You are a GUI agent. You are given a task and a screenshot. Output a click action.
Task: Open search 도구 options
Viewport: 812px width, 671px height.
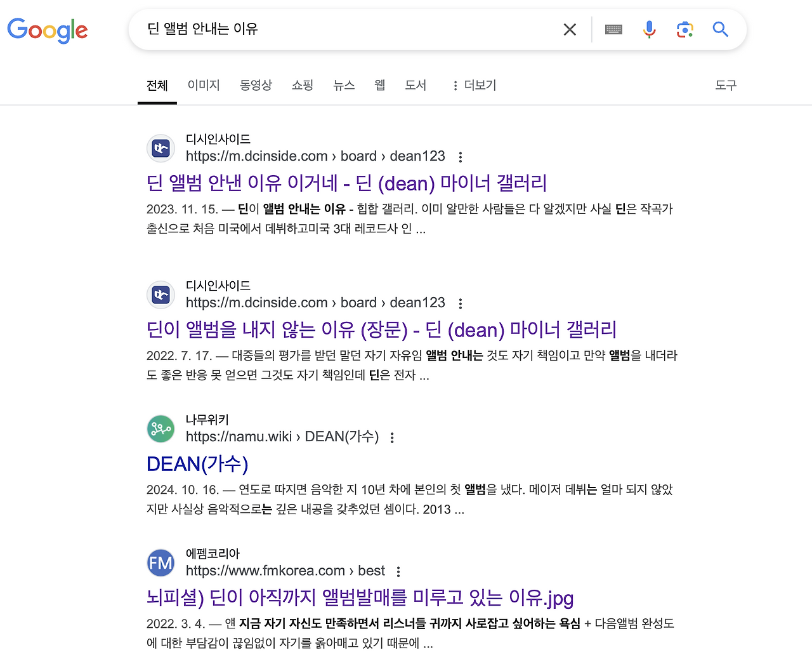click(725, 85)
